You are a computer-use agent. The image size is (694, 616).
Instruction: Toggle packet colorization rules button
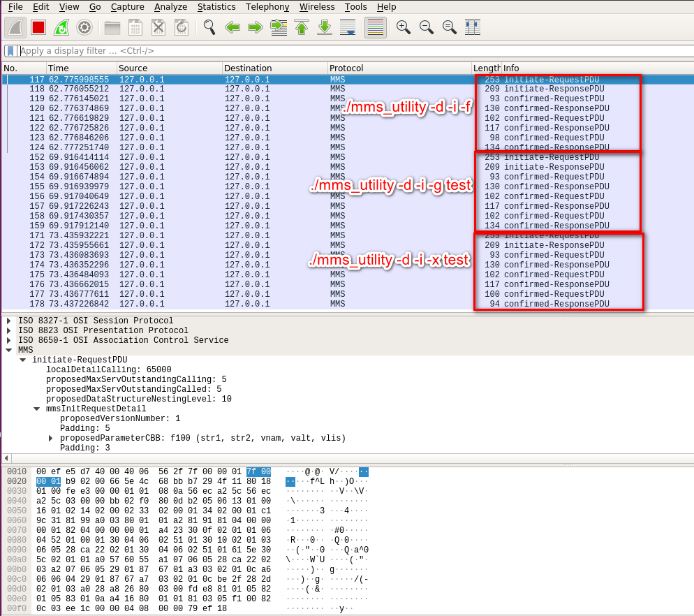pyautogui.click(x=376, y=27)
